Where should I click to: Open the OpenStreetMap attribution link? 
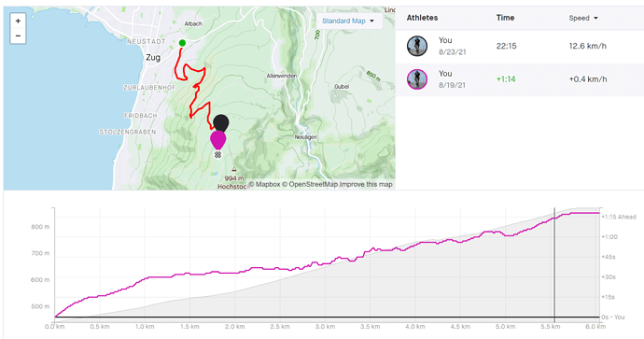[x=310, y=185]
